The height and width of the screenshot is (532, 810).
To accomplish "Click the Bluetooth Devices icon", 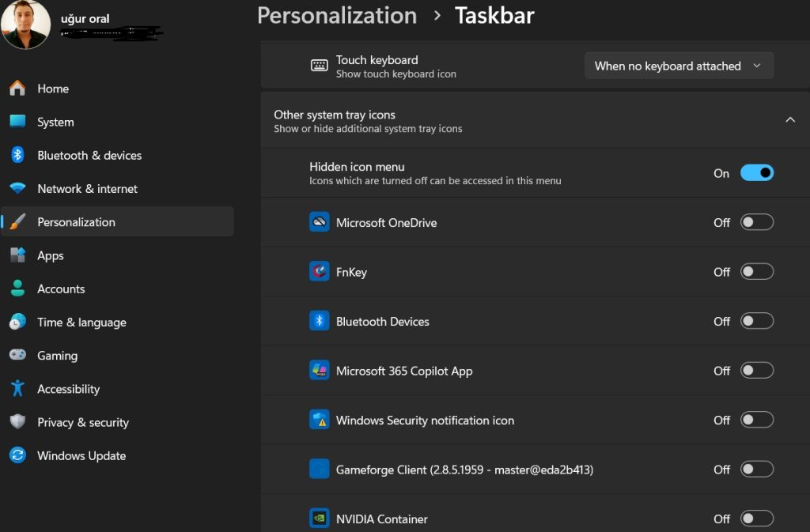I will coord(320,321).
